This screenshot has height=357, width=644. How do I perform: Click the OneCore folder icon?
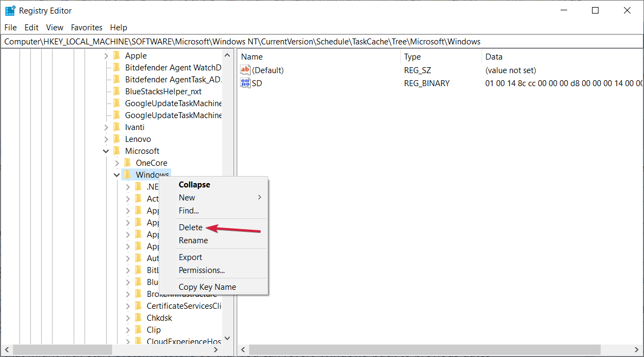127,163
